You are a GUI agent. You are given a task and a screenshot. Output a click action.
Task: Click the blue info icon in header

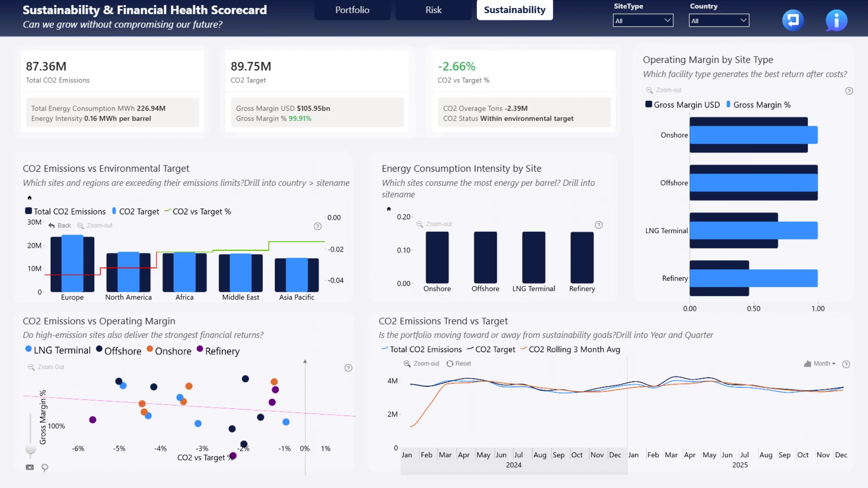836,20
